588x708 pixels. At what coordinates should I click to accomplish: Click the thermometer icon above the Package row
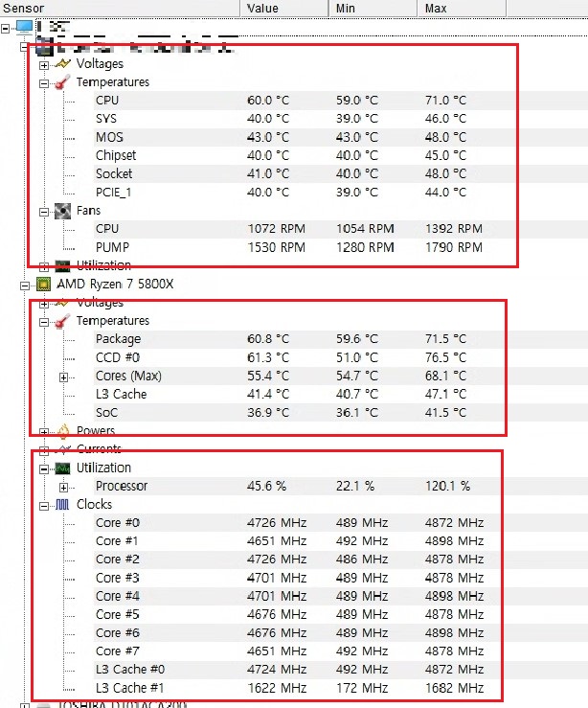point(63,321)
